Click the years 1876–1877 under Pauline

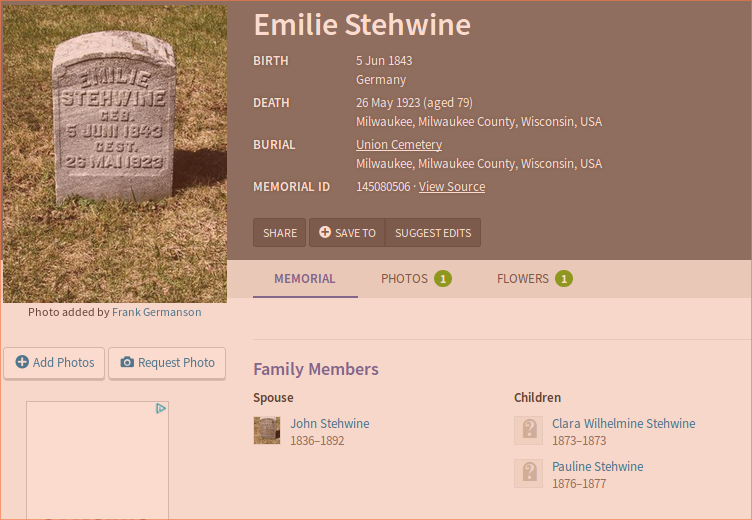[x=579, y=484]
